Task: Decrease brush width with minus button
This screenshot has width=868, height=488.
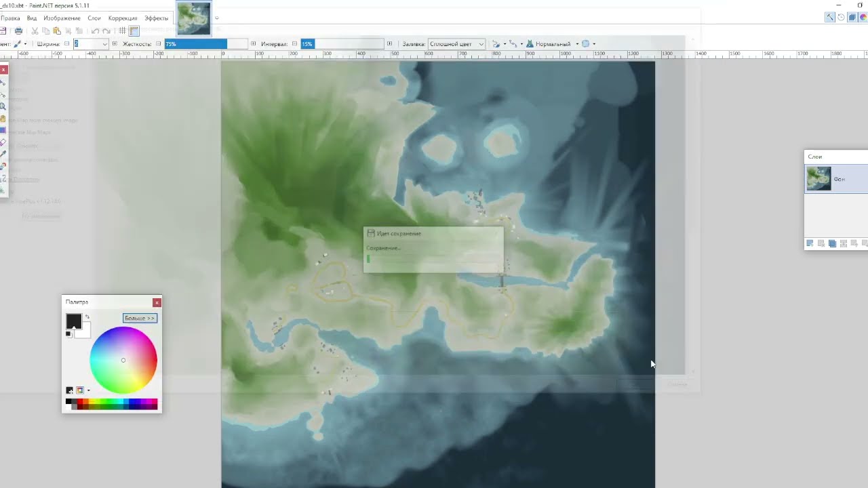Action: click(x=67, y=44)
